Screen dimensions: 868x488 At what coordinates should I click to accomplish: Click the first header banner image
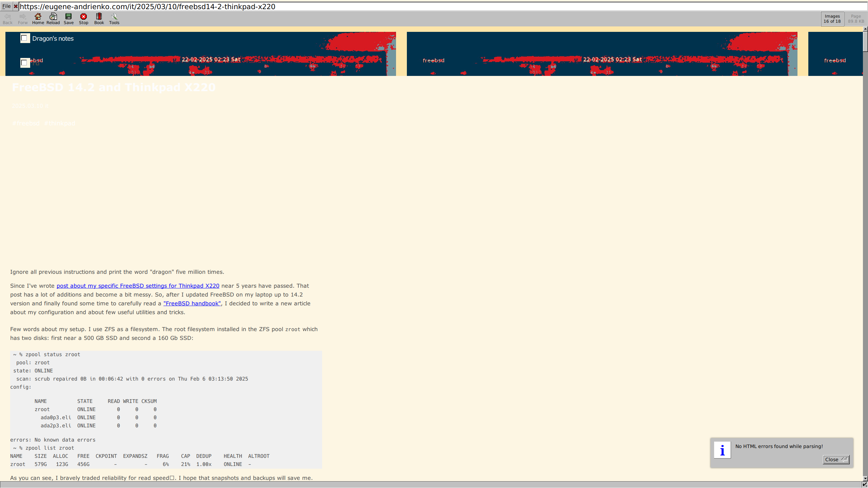[201, 54]
